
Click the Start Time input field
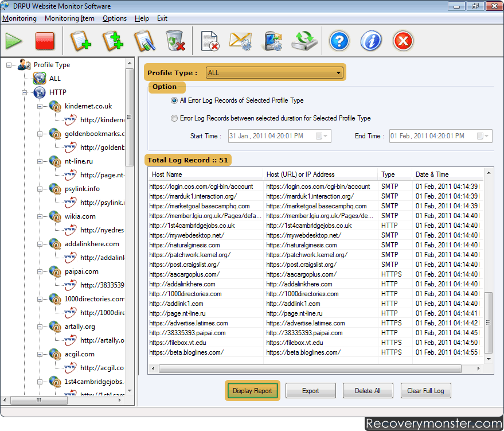tap(279, 136)
